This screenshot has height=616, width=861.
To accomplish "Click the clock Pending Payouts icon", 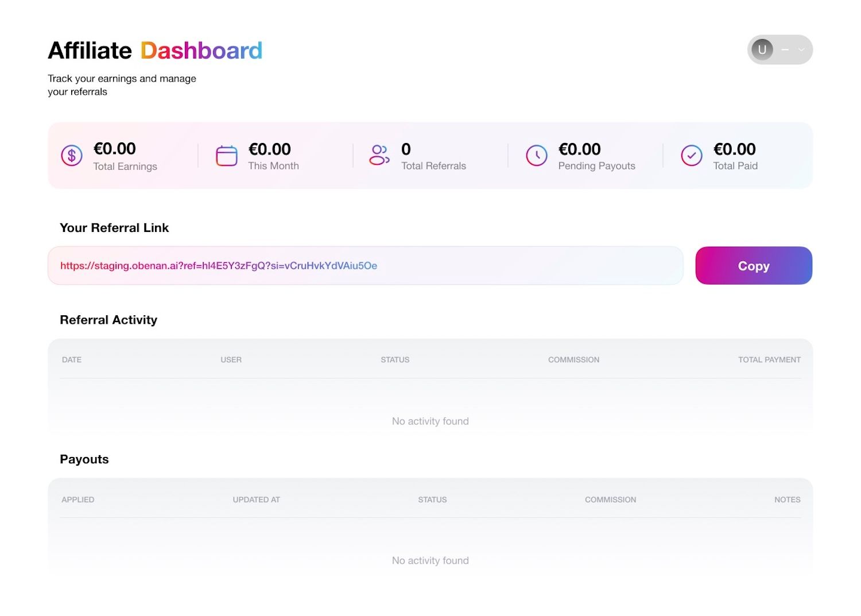I will [537, 156].
